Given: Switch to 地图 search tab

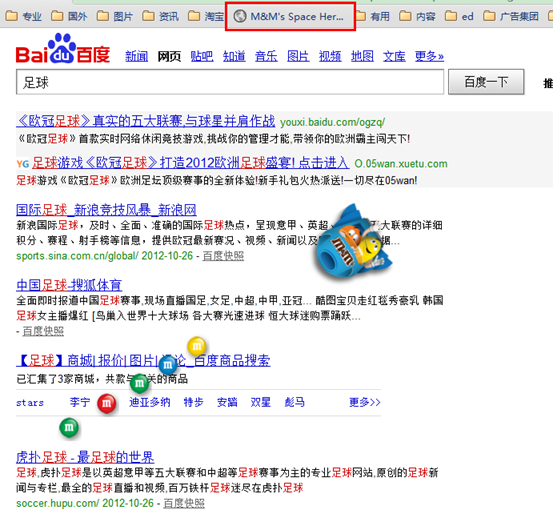Looking at the screenshot, I should tap(362, 56).
